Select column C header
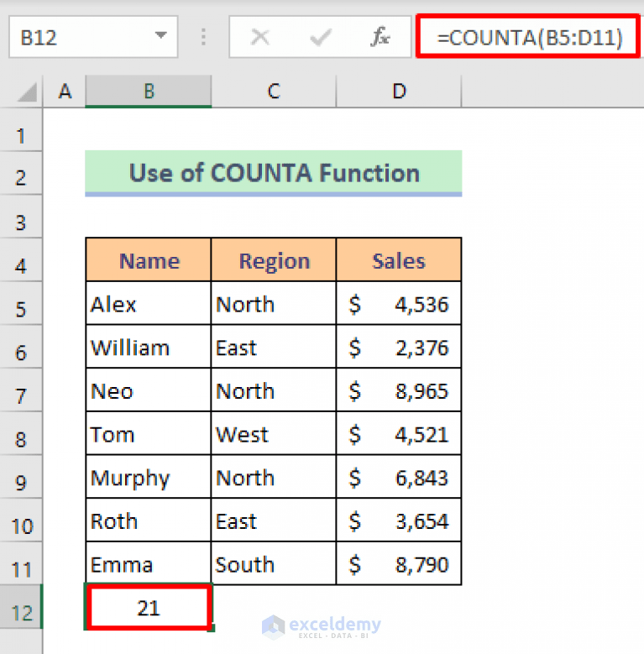Viewport: 644px width, 654px height. click(x=274, y=91)
